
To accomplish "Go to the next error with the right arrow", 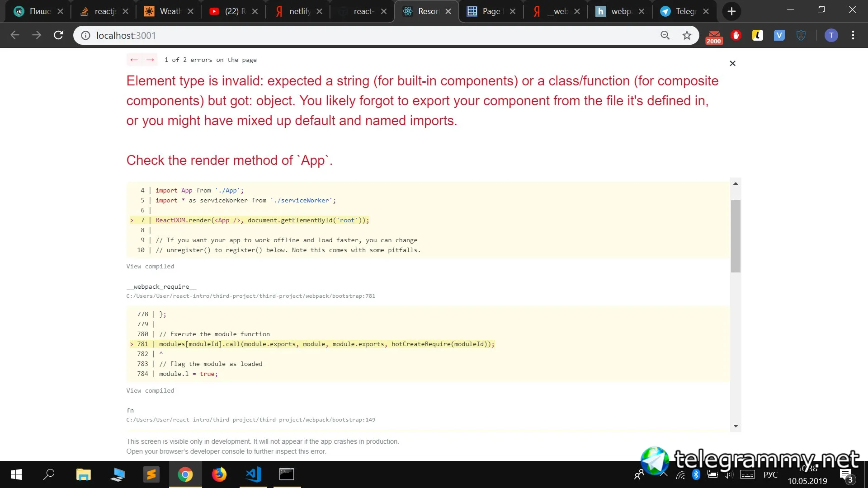I will tap(150, 60).
